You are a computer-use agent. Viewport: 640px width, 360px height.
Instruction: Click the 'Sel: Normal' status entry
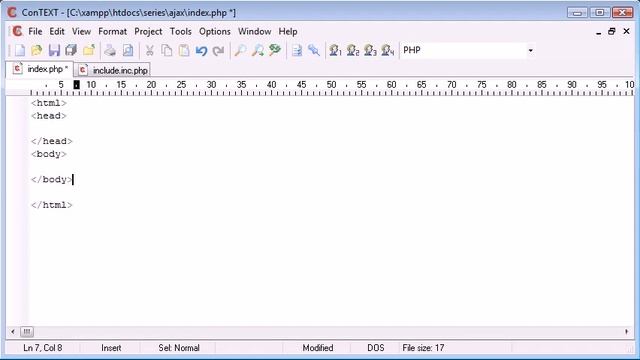179,348
